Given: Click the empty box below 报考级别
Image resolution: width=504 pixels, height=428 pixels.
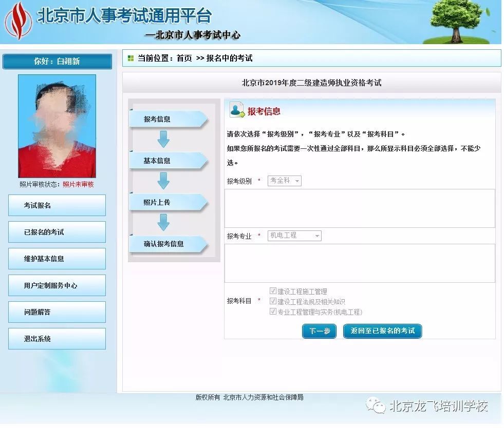Looking at the screenshot, I should click(x=360, y=208).
